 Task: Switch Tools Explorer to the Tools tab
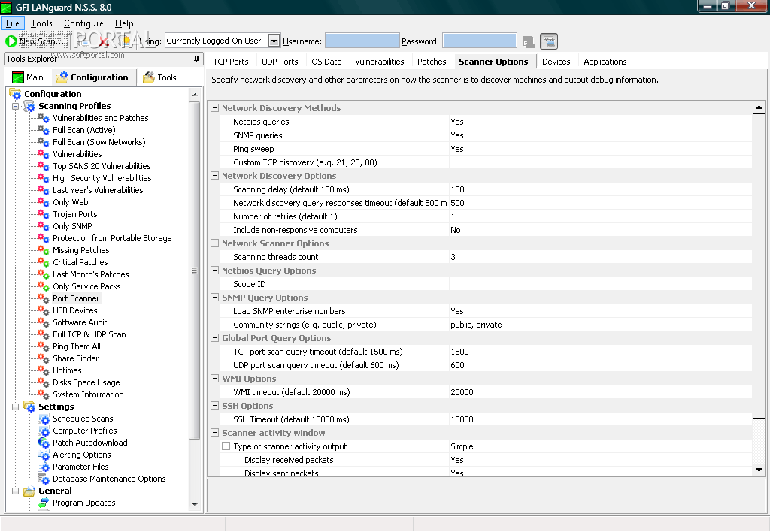(x=159, y=77)
